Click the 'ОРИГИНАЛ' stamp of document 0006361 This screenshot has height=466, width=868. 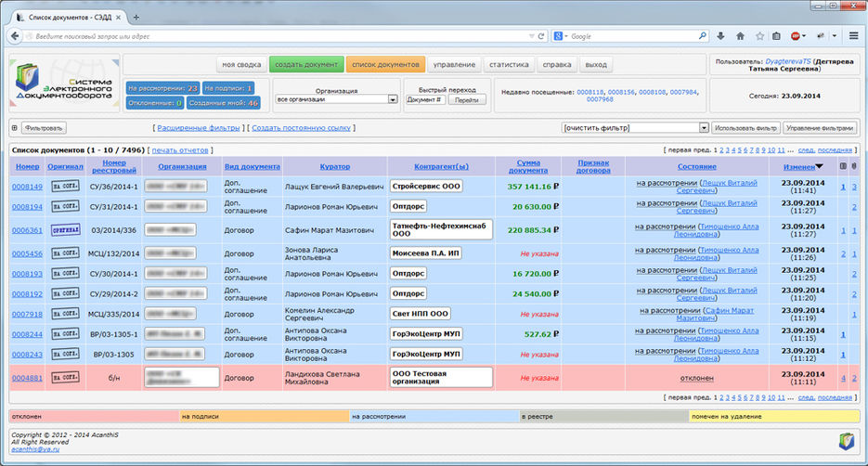[65, 229]
